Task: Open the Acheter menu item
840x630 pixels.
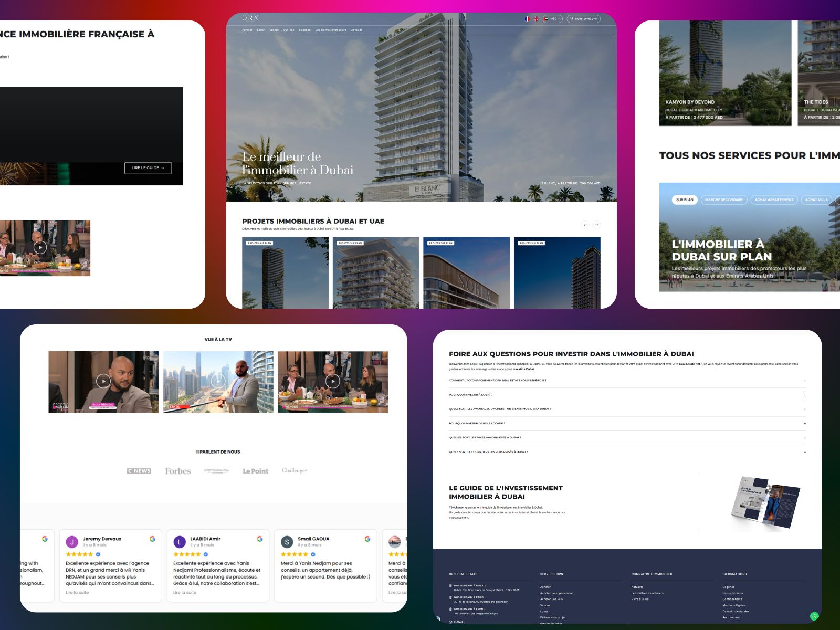Action: click(x=247, y=30)
